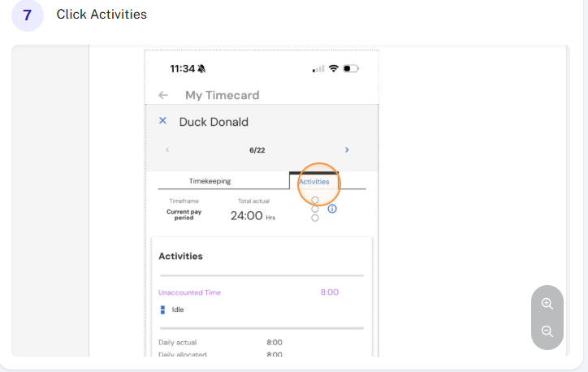
Task: Open the Unaccounted Time link
Action: coord(190,292)
